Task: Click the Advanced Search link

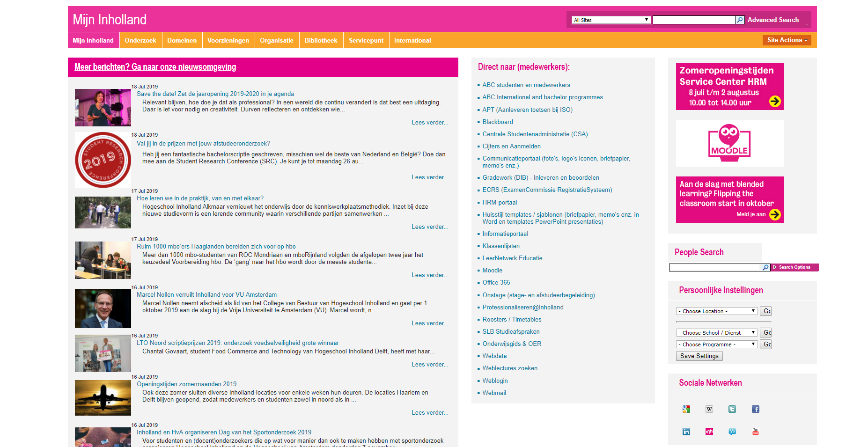Action: click(x=773, y=20)
